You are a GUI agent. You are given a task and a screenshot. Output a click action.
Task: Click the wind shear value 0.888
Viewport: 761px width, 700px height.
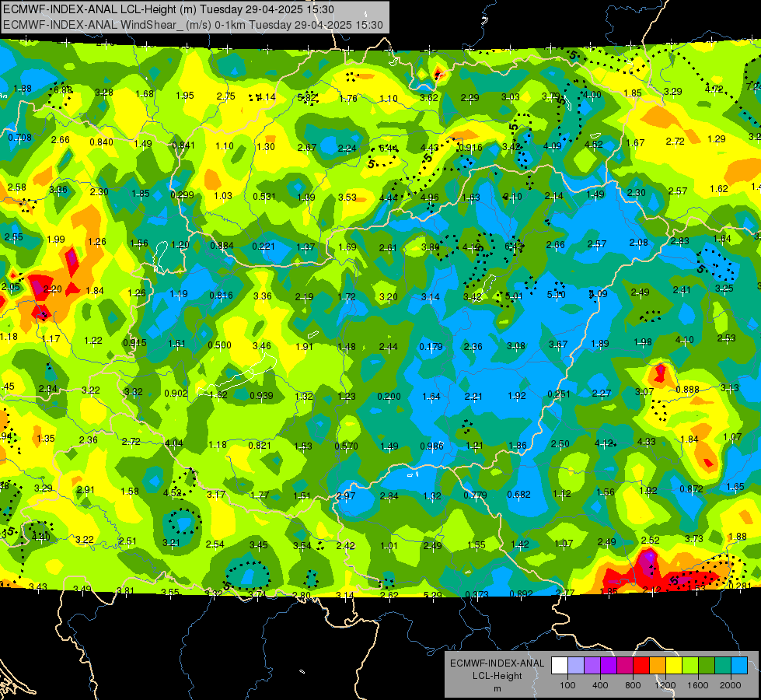pos(687,389)
